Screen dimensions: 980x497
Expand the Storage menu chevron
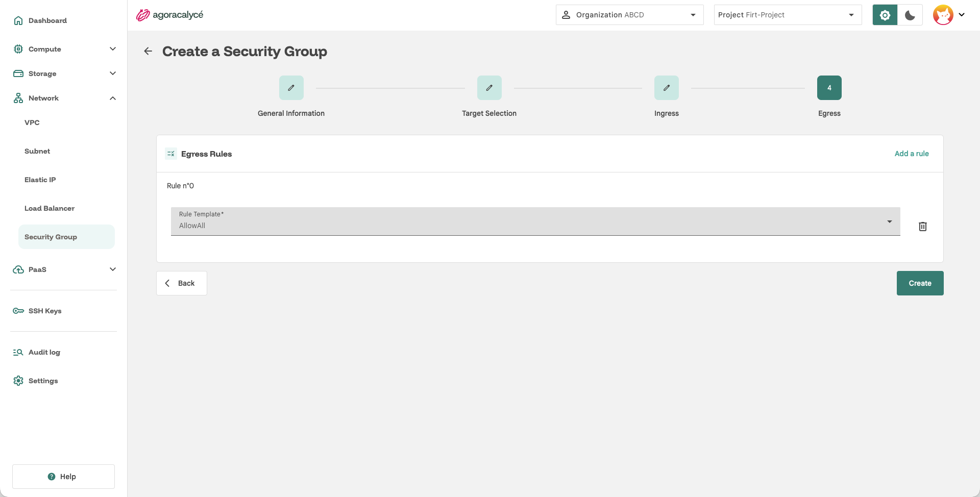click(113, 73)
